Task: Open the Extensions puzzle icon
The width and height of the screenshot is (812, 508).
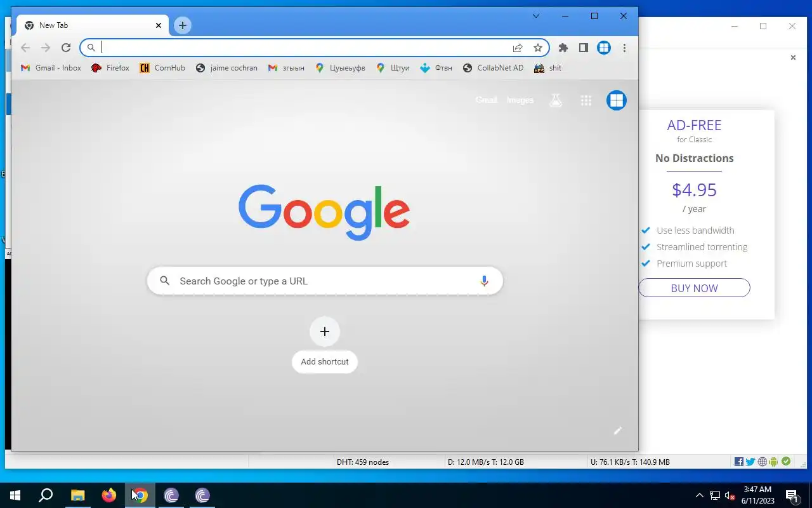Action: 563,48
